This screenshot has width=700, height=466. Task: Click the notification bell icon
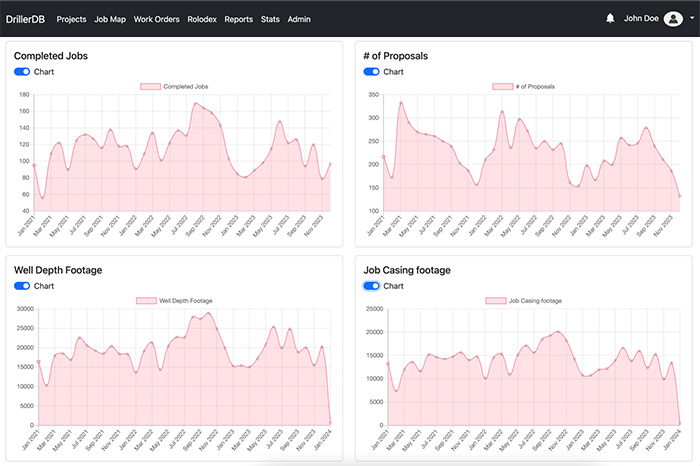(610, 18)
